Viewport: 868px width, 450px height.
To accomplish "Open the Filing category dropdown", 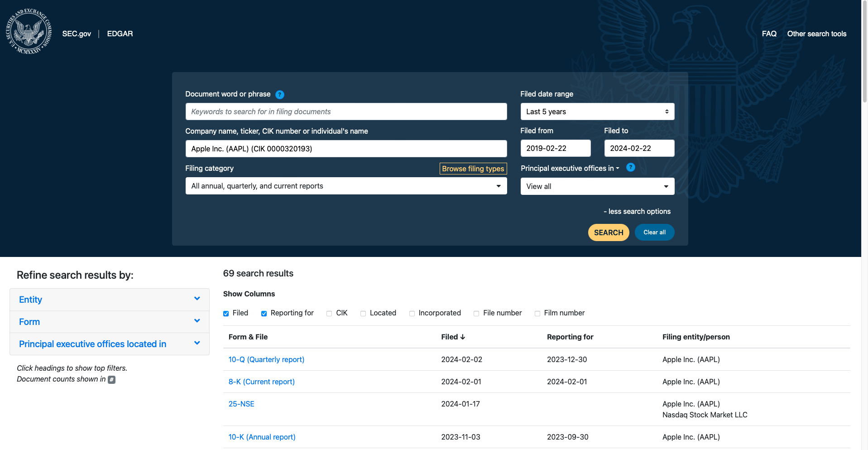I will [x=346, y=186].
